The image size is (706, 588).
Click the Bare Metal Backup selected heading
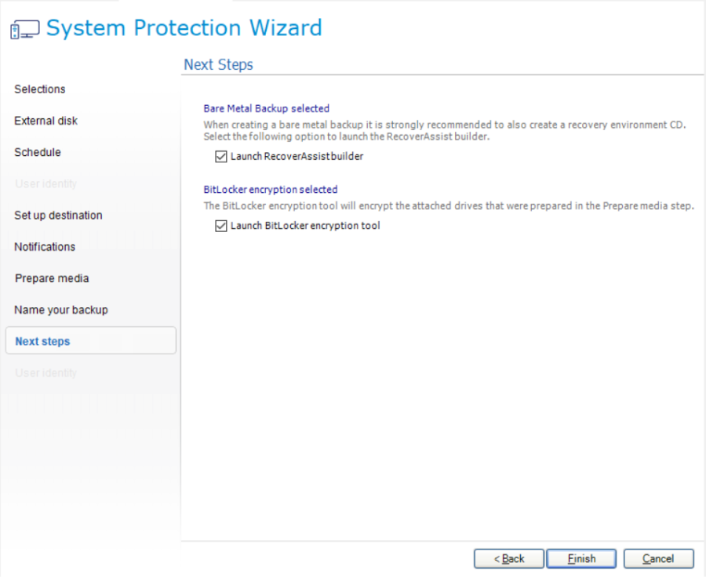click(x=266, y=108)
